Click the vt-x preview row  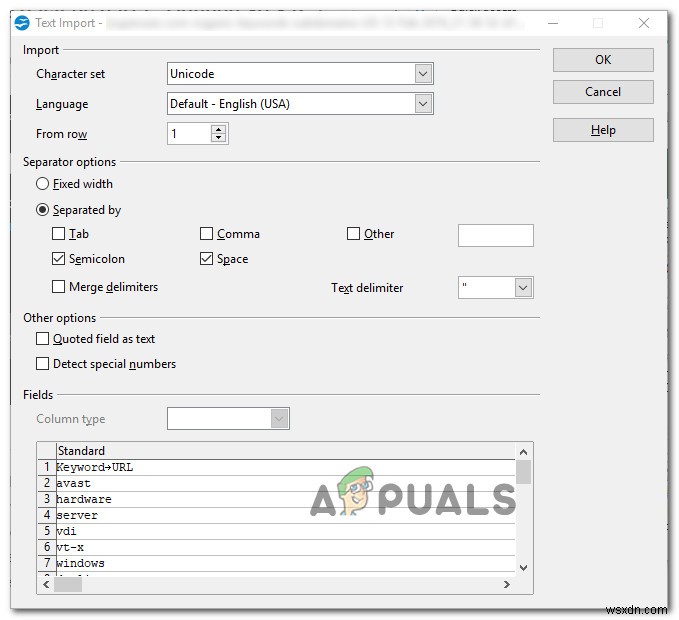pyautogui.click(x=277, y=548)
